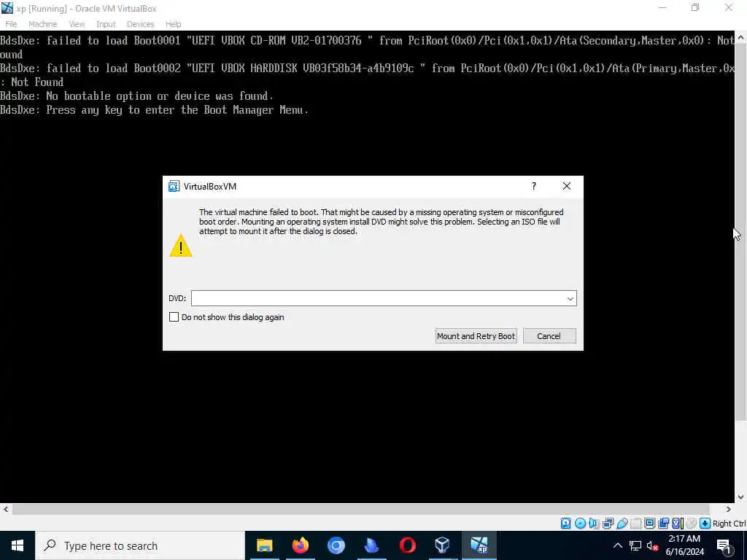Click the vertical scrollbar thumb
The image size is (747, 560).
coord(741,231)
